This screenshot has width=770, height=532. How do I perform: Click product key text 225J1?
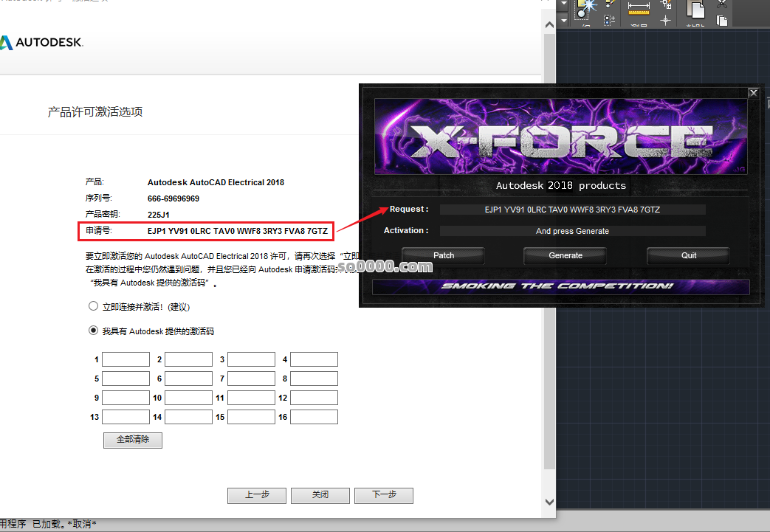coord(158,215)
